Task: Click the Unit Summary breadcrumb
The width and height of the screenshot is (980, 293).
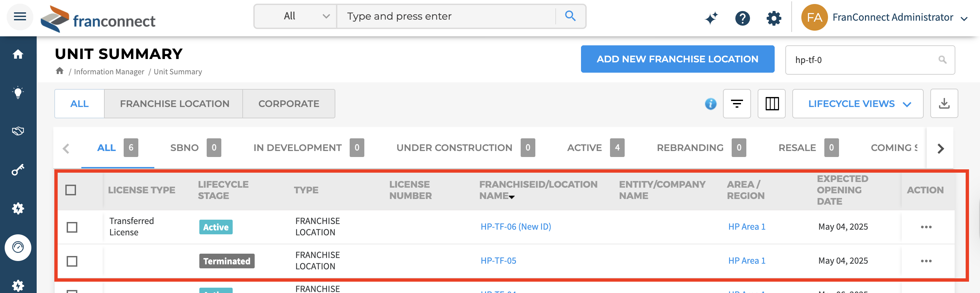Action: [x=178, y=72]
